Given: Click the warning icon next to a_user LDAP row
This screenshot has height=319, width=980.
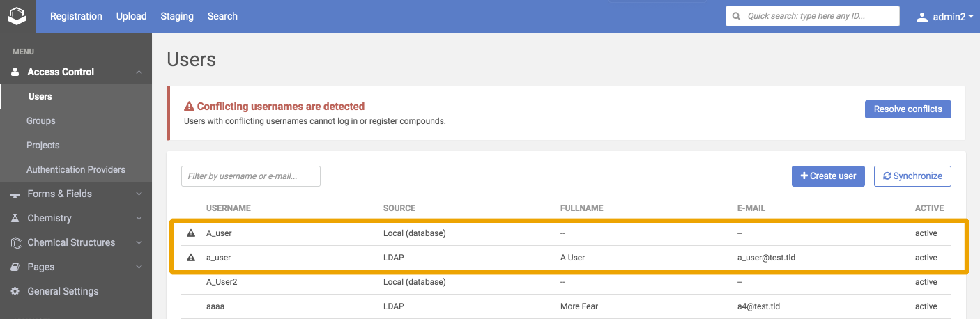Looking at the screenshot, I should (191, 258).
